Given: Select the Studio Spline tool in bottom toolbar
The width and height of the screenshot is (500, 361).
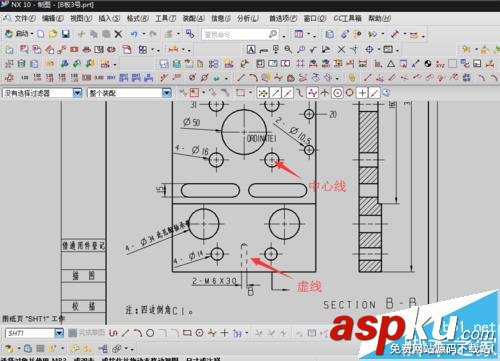Looking at the screenshot, I should pyautogui.click(x=212, y=333).
